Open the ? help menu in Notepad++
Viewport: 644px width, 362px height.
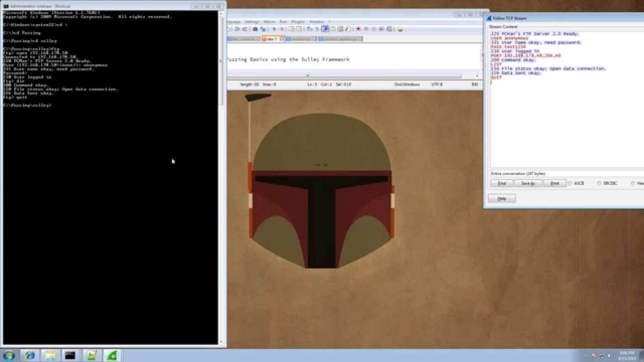[x=330, y=22]
